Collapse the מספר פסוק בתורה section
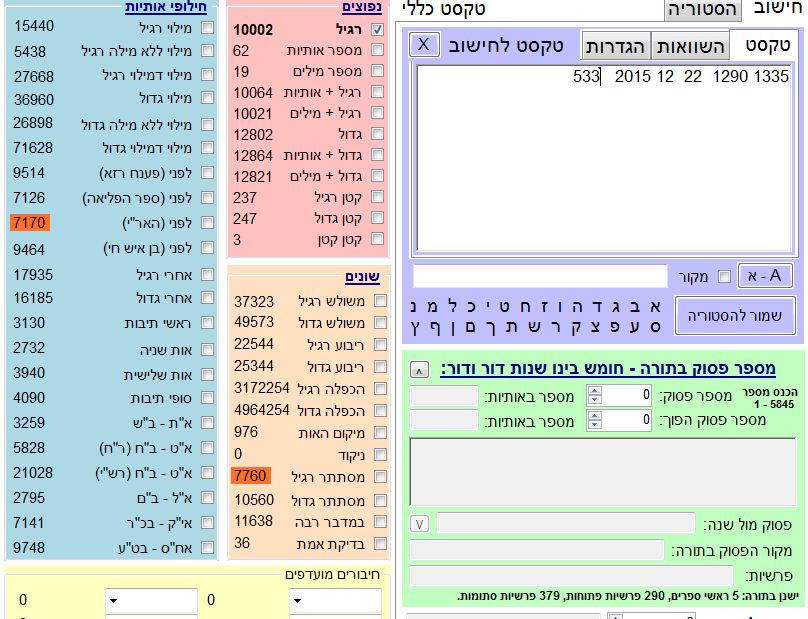This screenshot has height=619, width=808. (420, 370)
